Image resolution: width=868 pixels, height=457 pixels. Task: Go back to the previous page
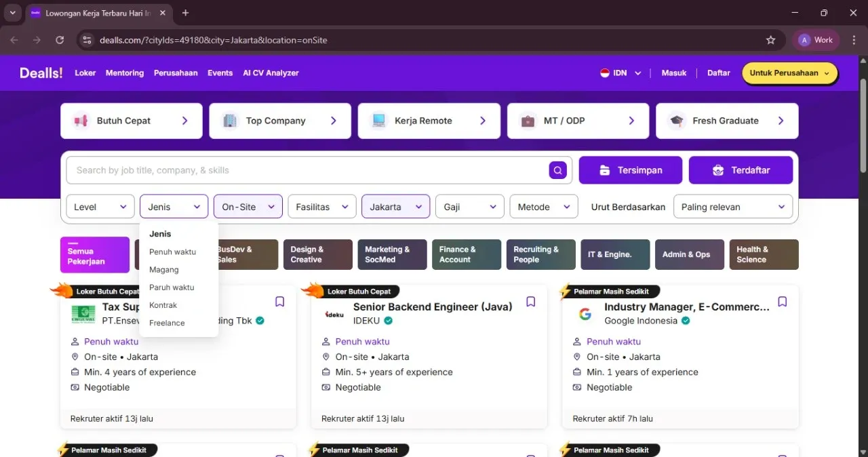tap(14, 40)
